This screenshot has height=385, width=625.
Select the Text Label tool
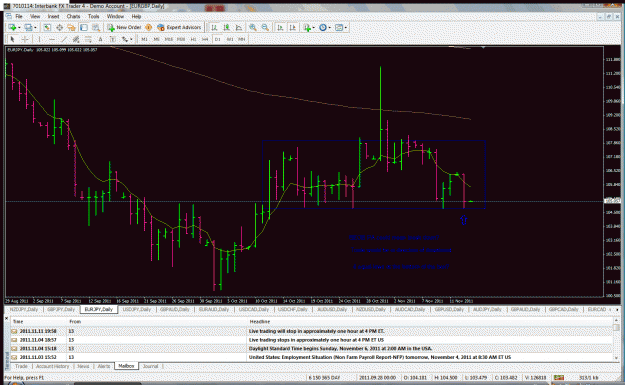point(113,39)
